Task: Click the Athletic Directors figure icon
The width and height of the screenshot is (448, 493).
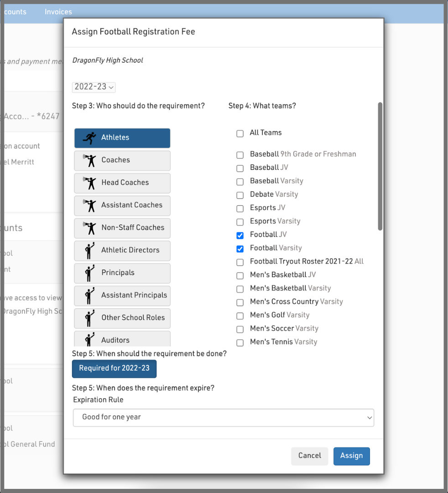Action: pos(89,250)
